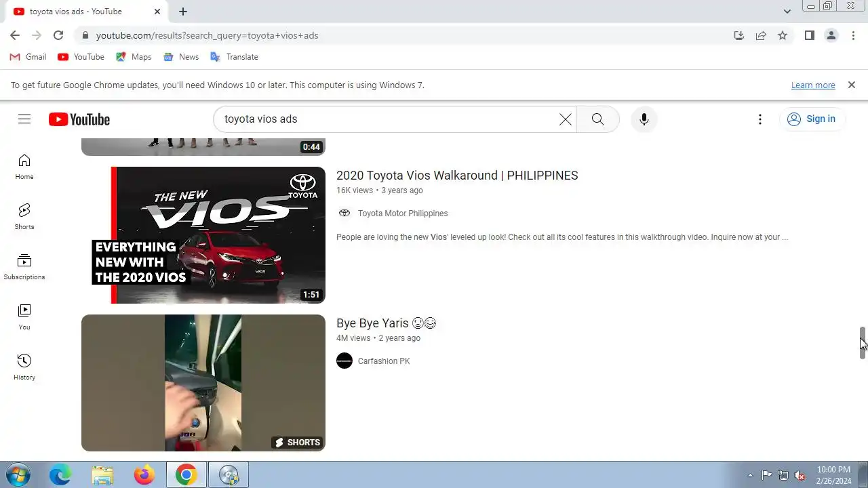This screenshot has height=488, width=868.
Task: Click "4M views" metadata text
Action: [353, 338]
